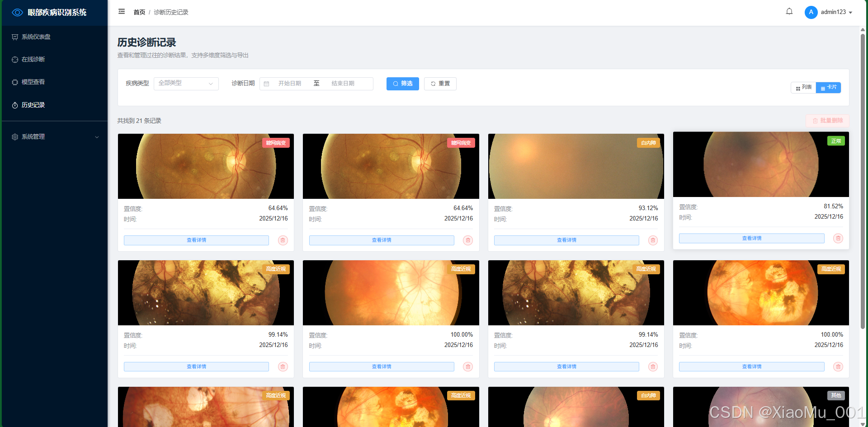The image size is (868, 427).
Task: Click 在线诊断 sidebar icon
Action: tap(15, 60)
